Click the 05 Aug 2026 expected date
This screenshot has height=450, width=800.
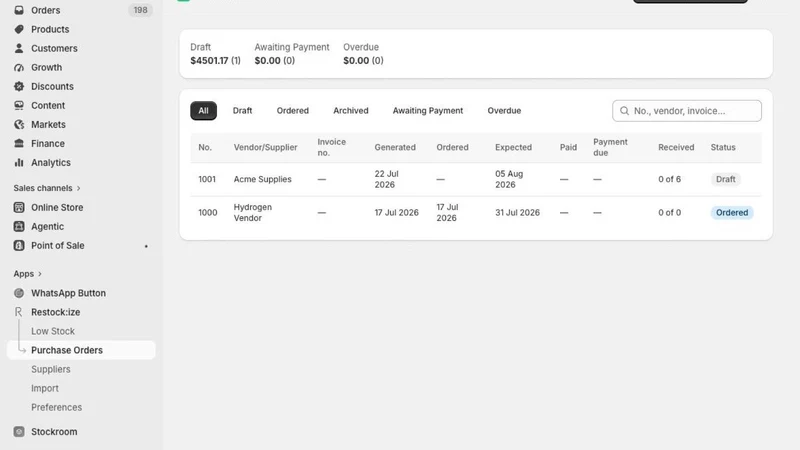(x=509, y=179)
